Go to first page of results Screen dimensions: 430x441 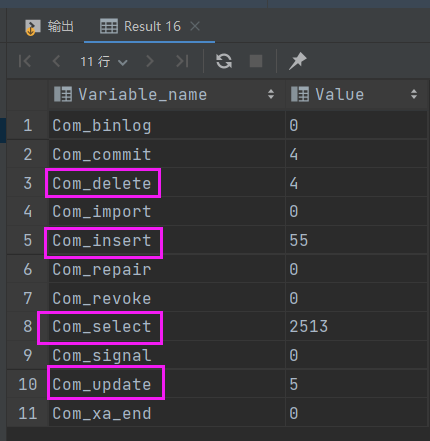tap(25, 61)
